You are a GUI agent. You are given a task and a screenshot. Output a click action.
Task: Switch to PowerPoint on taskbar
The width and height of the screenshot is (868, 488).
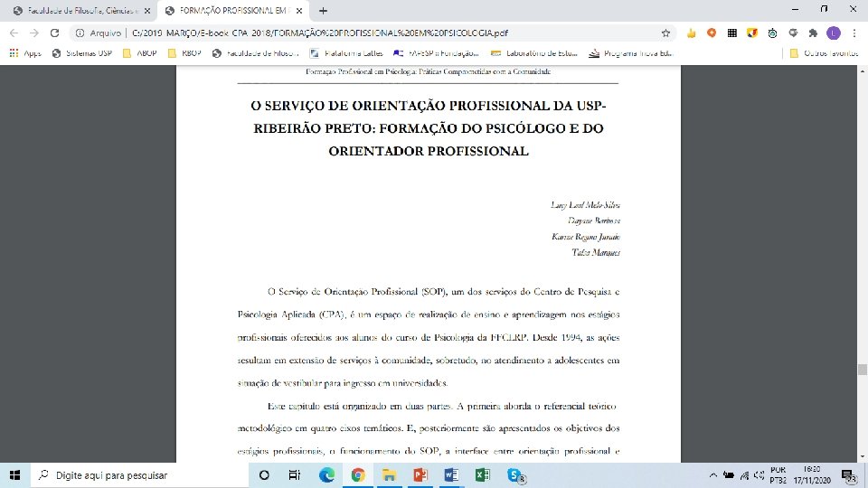420,475
